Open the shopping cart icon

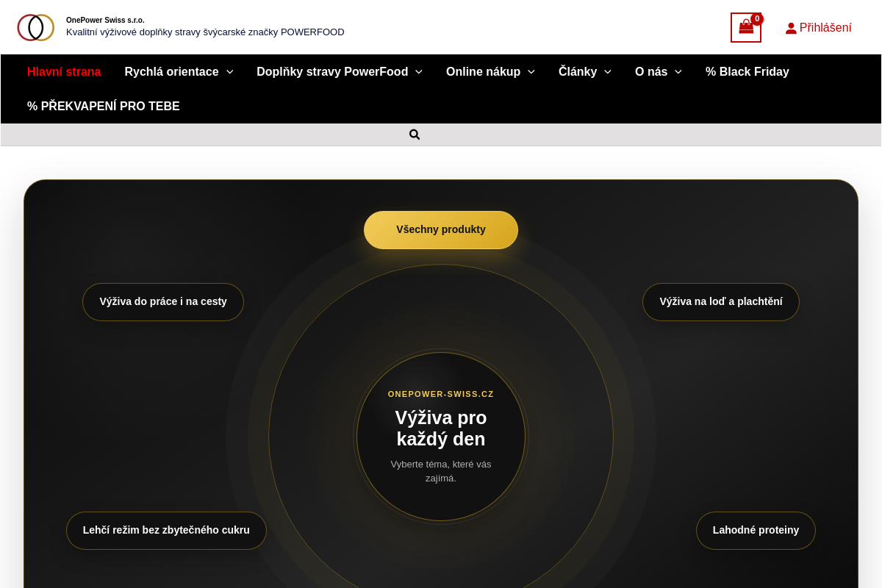[x=746, y=27]
